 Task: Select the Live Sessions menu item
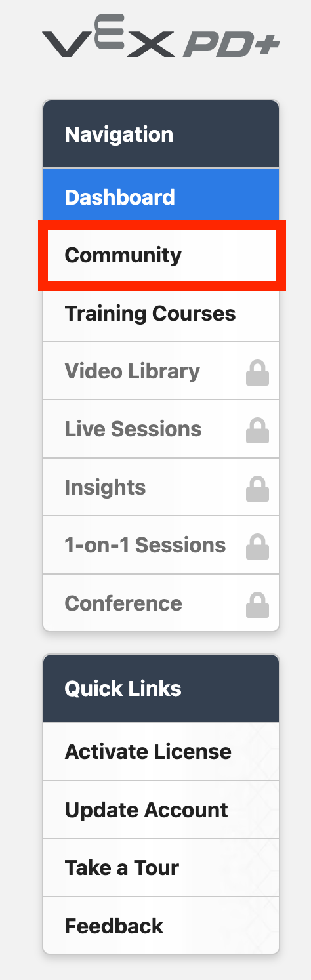click(161, 429)
